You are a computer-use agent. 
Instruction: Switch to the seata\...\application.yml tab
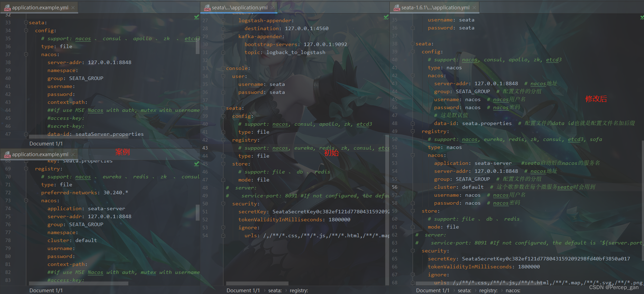(239, 7)
